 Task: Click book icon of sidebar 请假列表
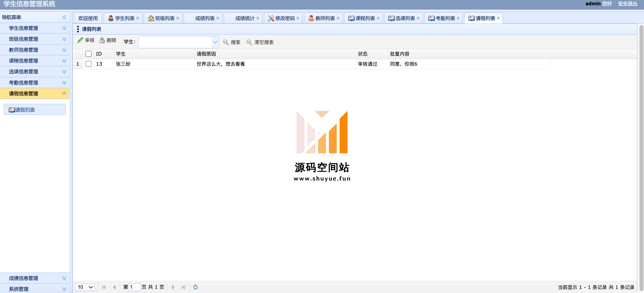12,110
